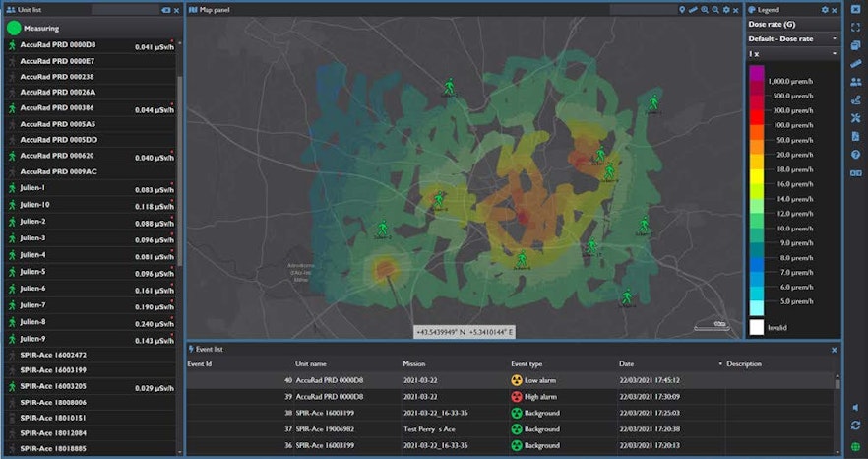
Task: Open the 1 x scale dropdown
Action: tap(835, 53)
